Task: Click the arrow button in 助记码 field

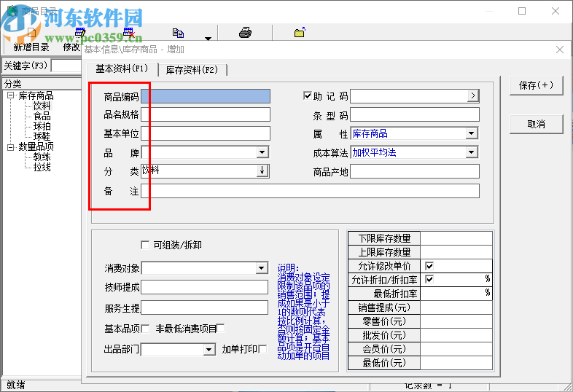Action: click(x=473, y=95)
